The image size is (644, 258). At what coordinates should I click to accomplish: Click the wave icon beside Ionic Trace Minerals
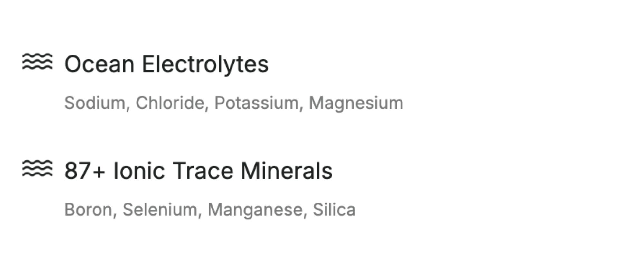click(x=37, y=168)
